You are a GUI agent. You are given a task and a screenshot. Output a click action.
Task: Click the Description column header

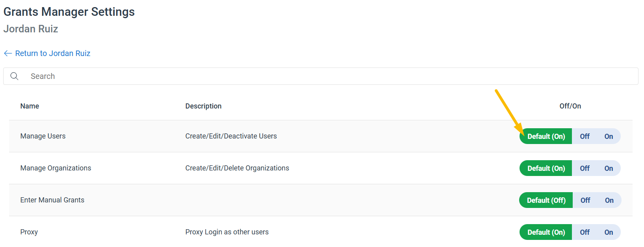coord(203,106)
